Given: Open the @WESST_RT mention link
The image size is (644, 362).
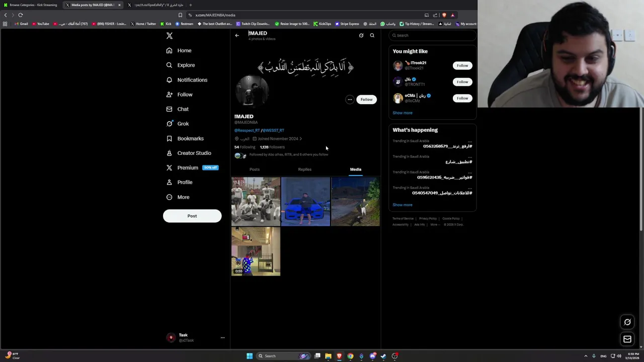Looking at the screenshot, I should tap(273, 130).
